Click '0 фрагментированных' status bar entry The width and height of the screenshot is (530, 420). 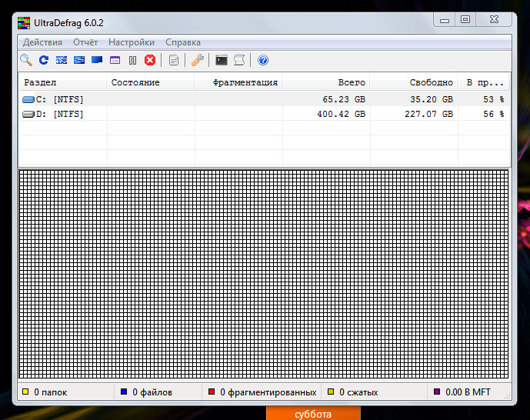click(268, 392)
